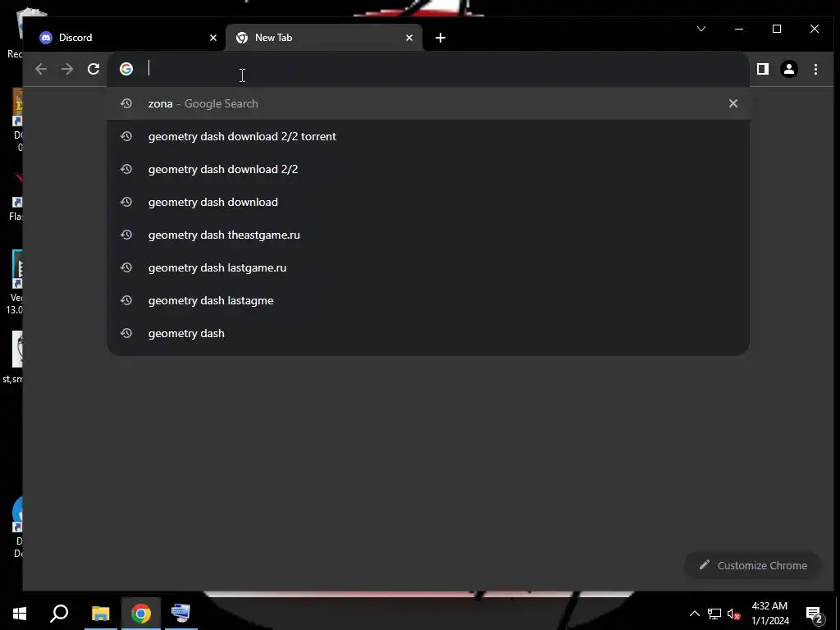Close the Discord tab
This screenshot has width=840, height=630.
213,38
